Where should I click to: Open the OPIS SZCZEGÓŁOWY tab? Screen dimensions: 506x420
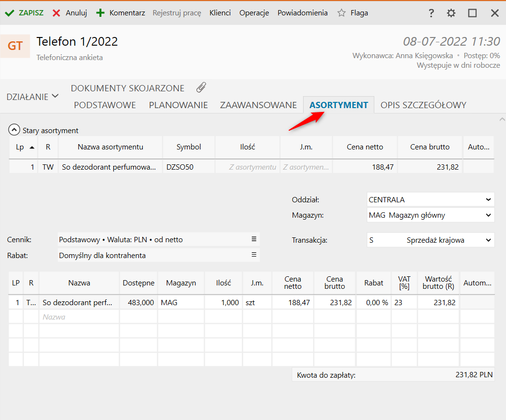click(423, 105)
